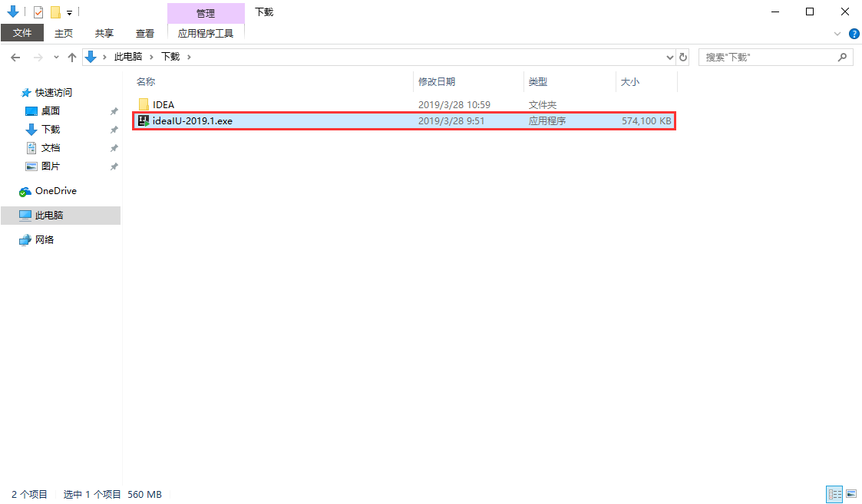Open the 应用程序工具 ribbon tab
This screenshot has width=862, height=504.
coord(206,33)
